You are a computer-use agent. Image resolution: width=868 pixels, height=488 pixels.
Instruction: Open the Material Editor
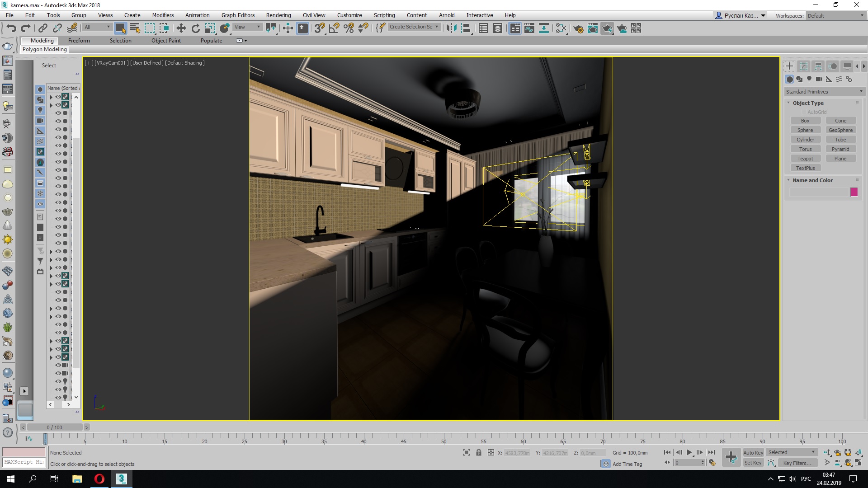coord(561,28)
